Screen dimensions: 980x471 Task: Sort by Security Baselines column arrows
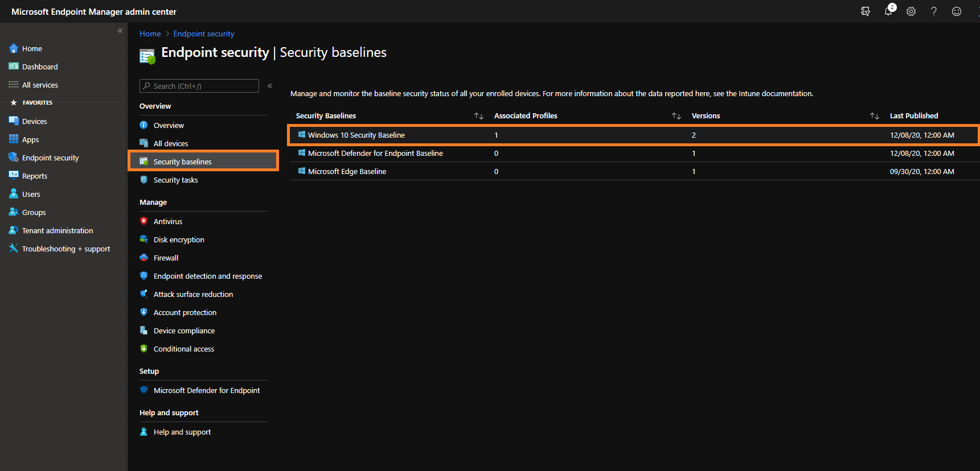479,116
